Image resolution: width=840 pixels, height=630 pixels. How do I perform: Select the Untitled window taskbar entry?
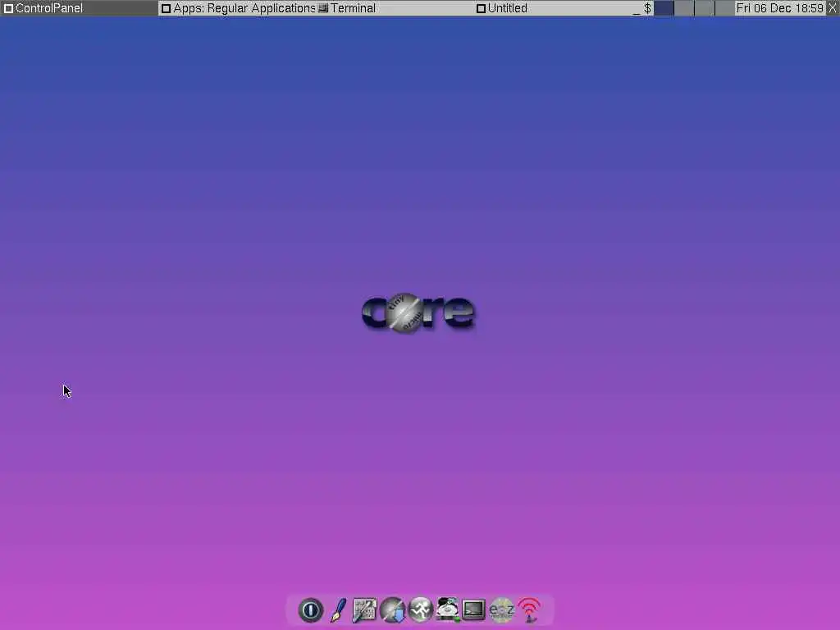[552, 8]
